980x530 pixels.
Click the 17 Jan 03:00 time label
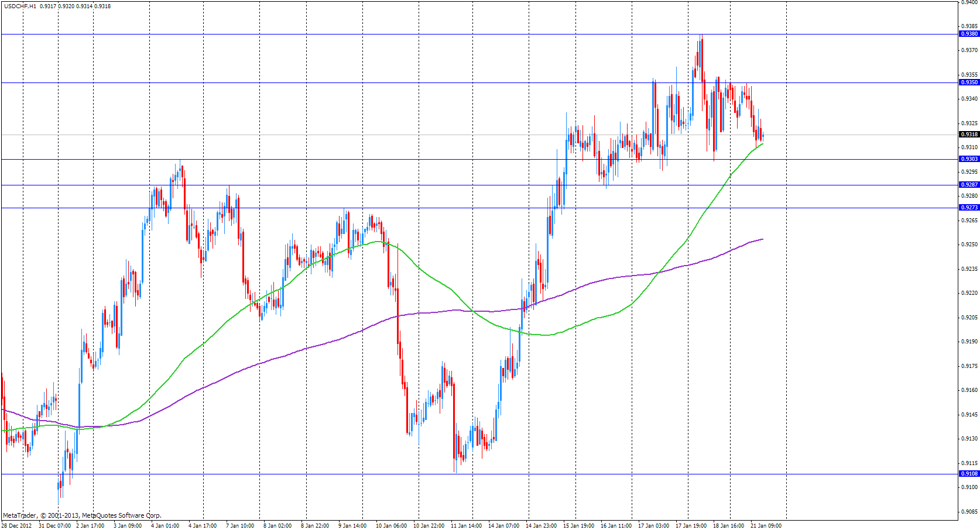[653, 526]
